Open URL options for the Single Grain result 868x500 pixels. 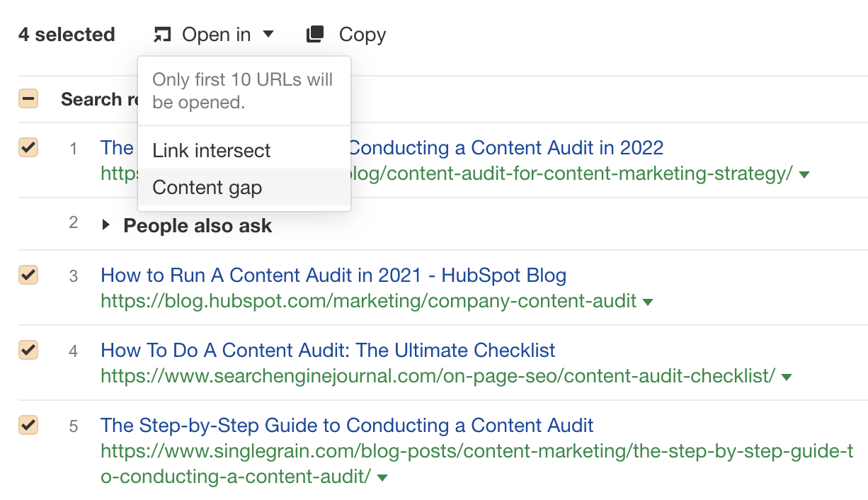(x=382, y=477)
